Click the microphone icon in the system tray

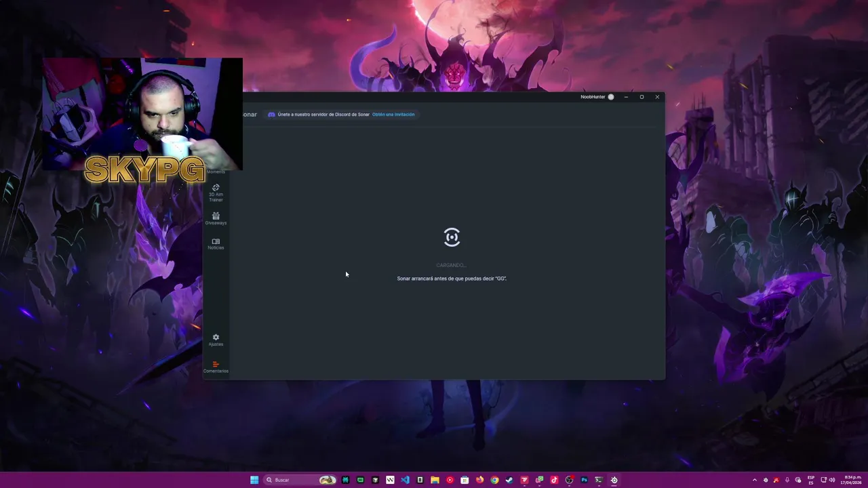point(787,480)
